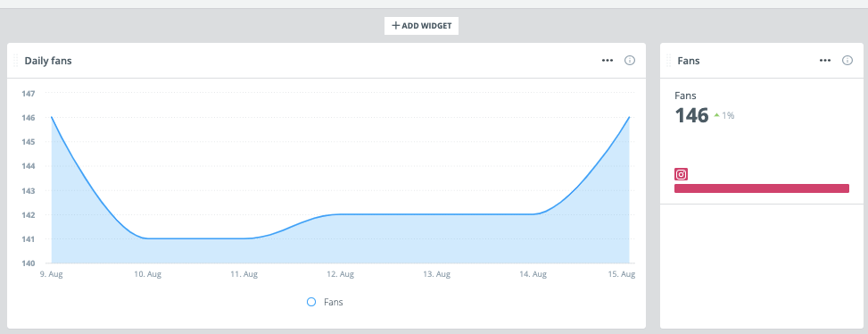
Task: Grab the Fans widget drag handle
Action: click(669, 61)
